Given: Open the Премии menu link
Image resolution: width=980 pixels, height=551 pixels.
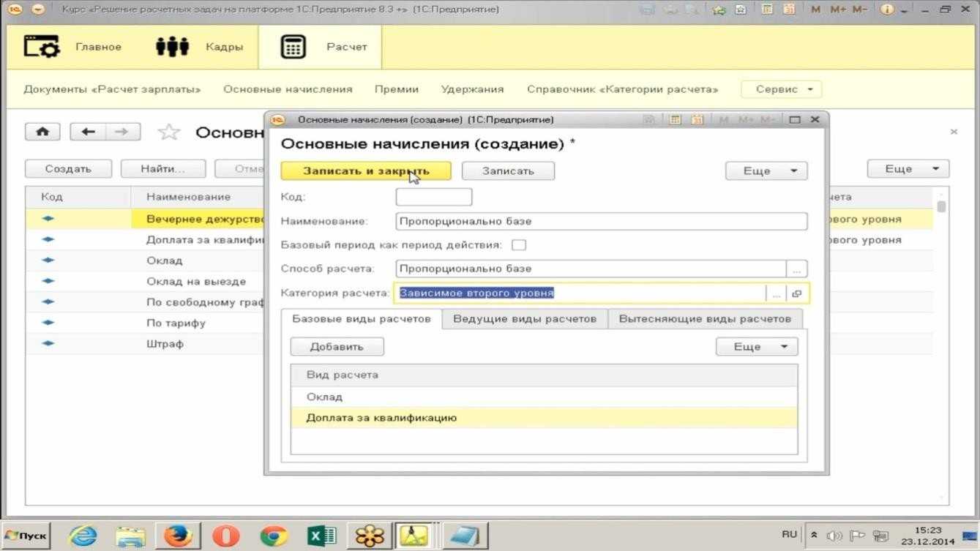Looking at the screenshot, I should pos(397,89).
